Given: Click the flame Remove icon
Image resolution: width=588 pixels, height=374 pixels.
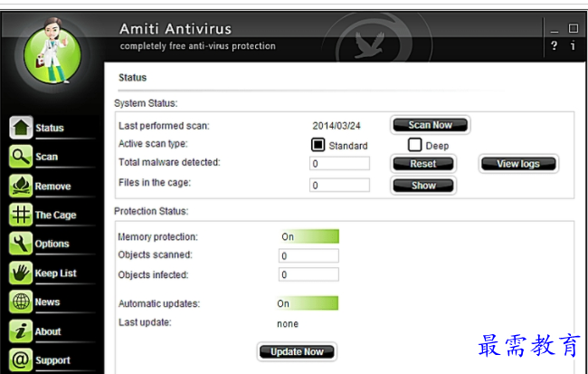Looking at the screenshot, I should (21, 186).
